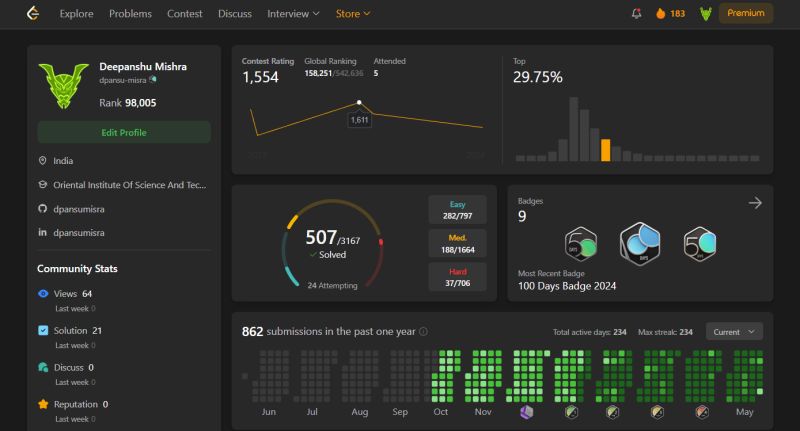Click the Premium button
Viewport: 800px width, 431px height.
tap(746, 13)
